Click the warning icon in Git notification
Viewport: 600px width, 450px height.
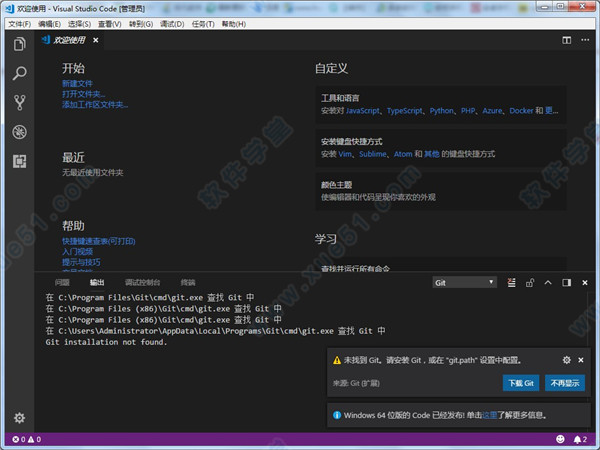point(337,360)
